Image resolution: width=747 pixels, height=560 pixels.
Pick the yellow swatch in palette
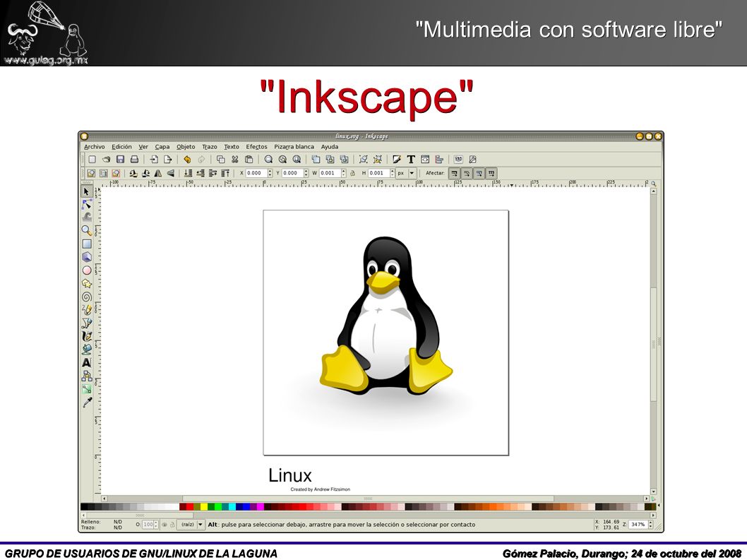(204, 506)
